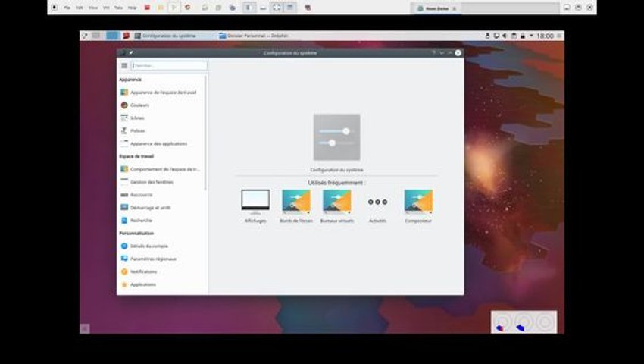Open the clipboard tray icon
The height and width of the screenshot is (364, 644).
coord(514,36)
